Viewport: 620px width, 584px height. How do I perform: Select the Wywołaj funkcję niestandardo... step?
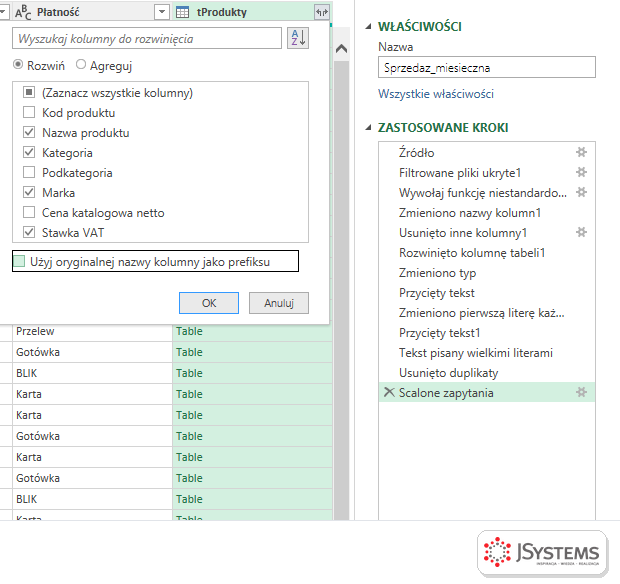(x=487, y=192)
